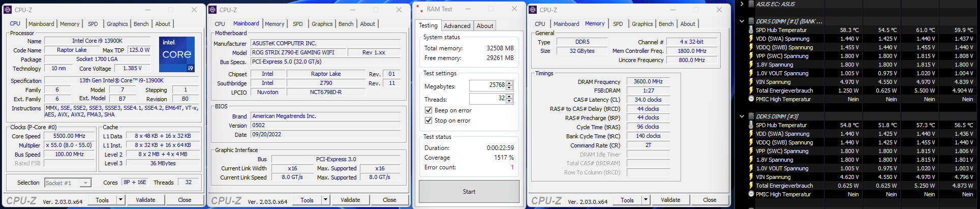The height and width of the screenshot is (209, 980).
Task: Toggle the Stop on error checkbox
Action: tap(428, 121)
